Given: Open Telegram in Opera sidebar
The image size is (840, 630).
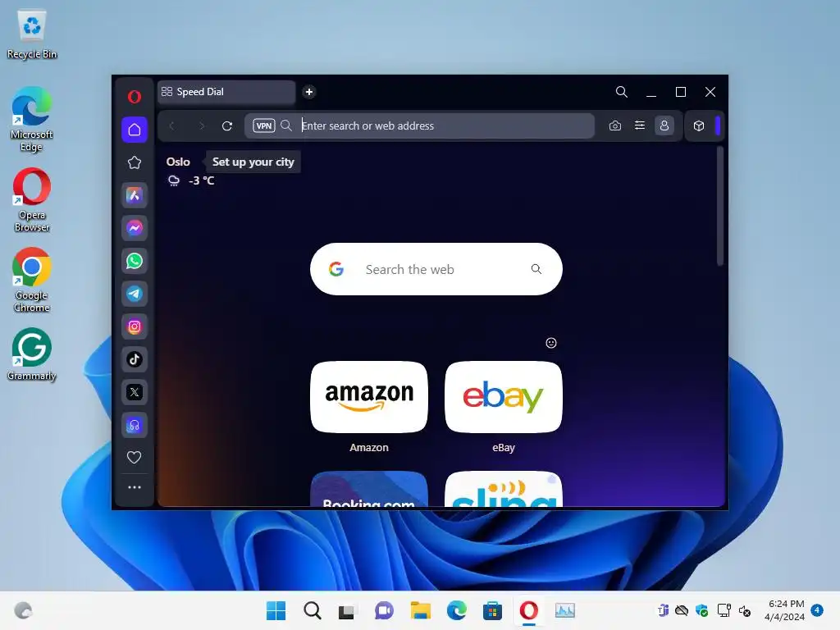Looking at the screenshot, I should 135,294.
